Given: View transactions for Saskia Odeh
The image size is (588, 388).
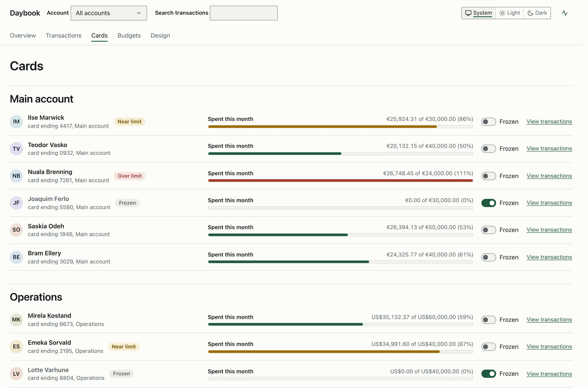Looking at the screenshot, I should (x=549, y=230).
